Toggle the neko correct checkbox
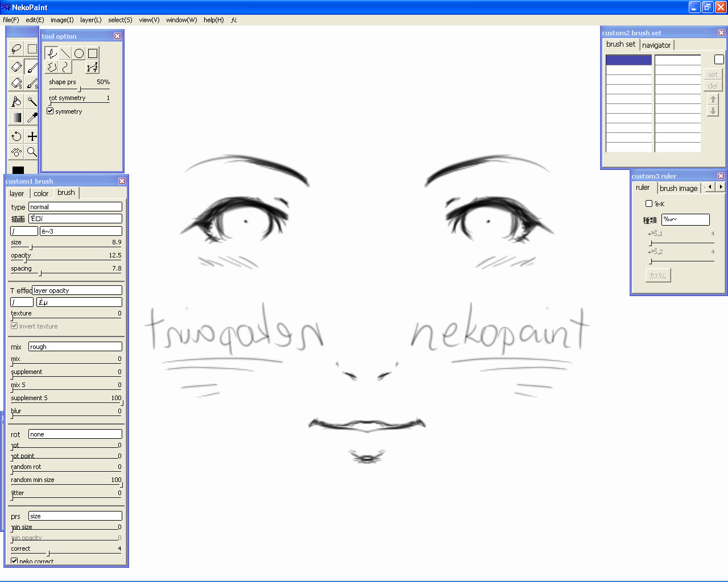This screenshot has height=582, width=728. click(14, 561)
